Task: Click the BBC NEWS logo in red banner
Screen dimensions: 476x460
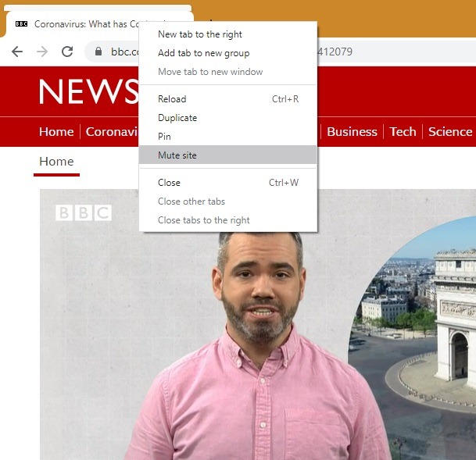Action: pyautogui.click(x=88, y=92)
